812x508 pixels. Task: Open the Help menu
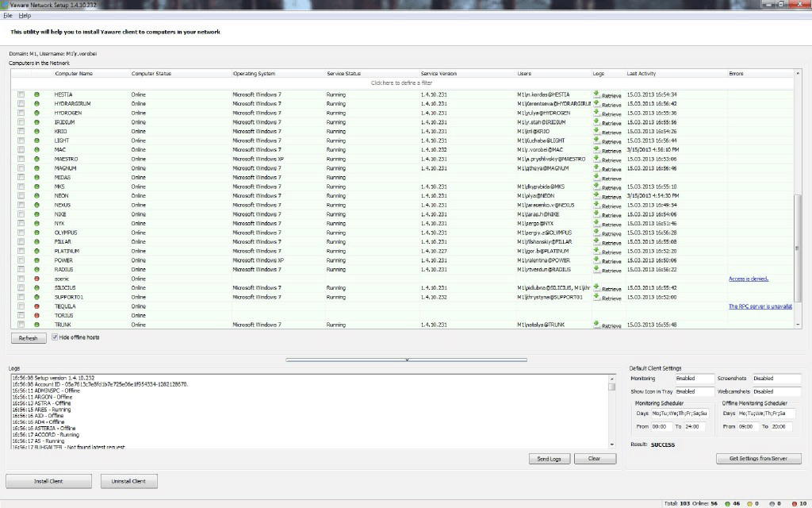[x=25, y=16]
